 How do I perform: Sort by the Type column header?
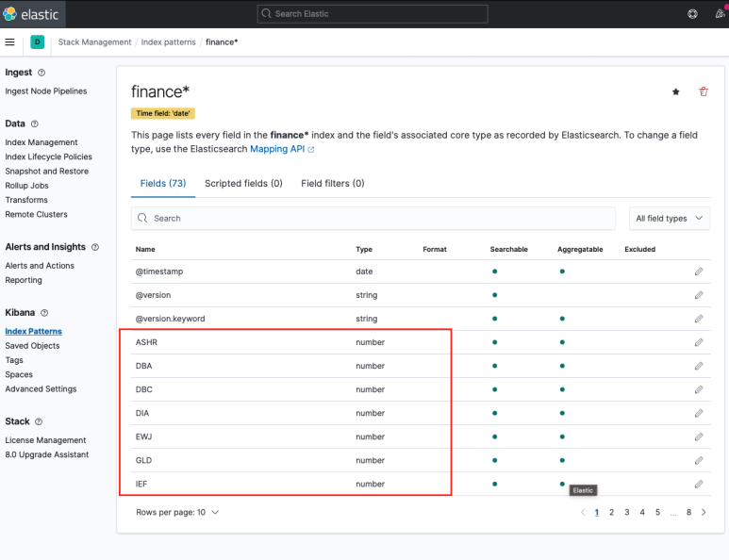click(x=364, y=250)
